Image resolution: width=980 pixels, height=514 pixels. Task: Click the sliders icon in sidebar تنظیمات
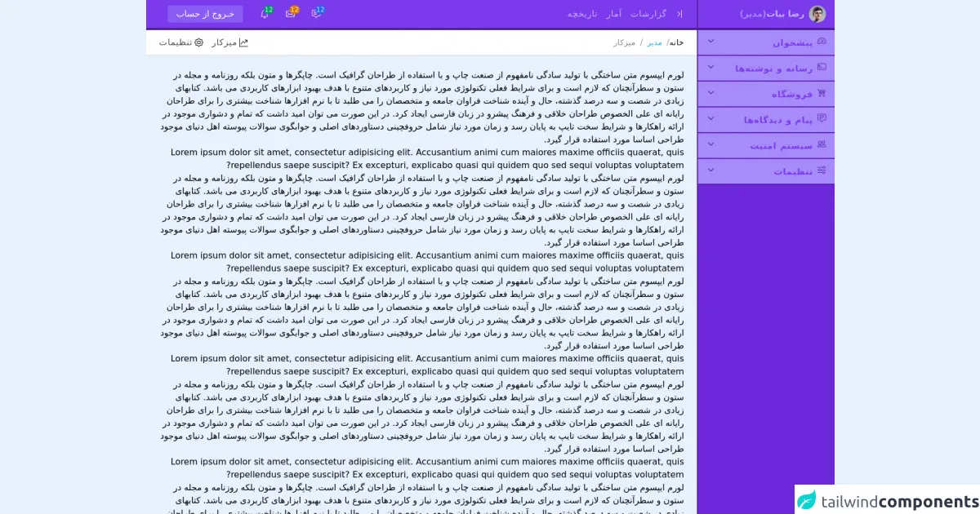coord(822,171)
